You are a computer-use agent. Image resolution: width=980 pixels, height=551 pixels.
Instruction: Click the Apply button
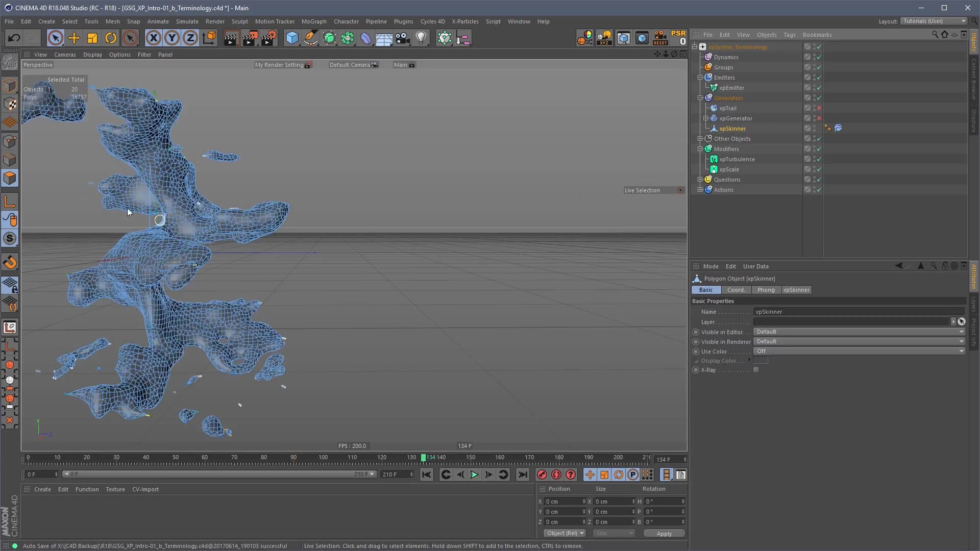click(x=664, y=534)
